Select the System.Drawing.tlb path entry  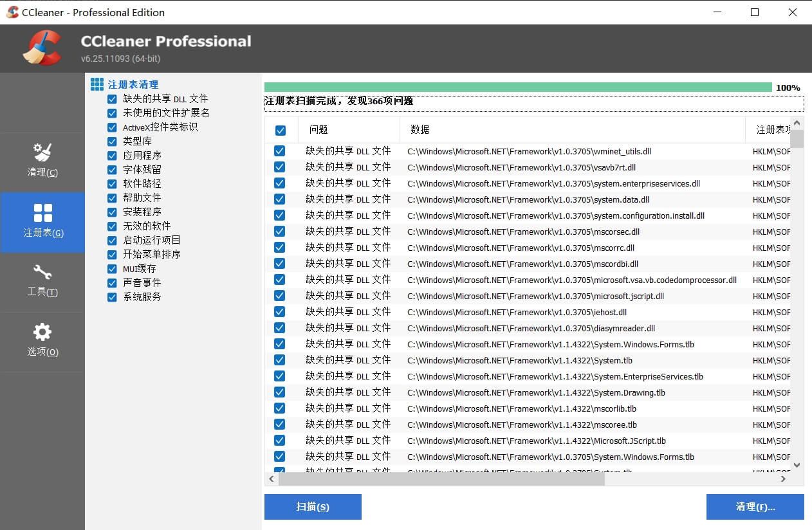[536, 393]
